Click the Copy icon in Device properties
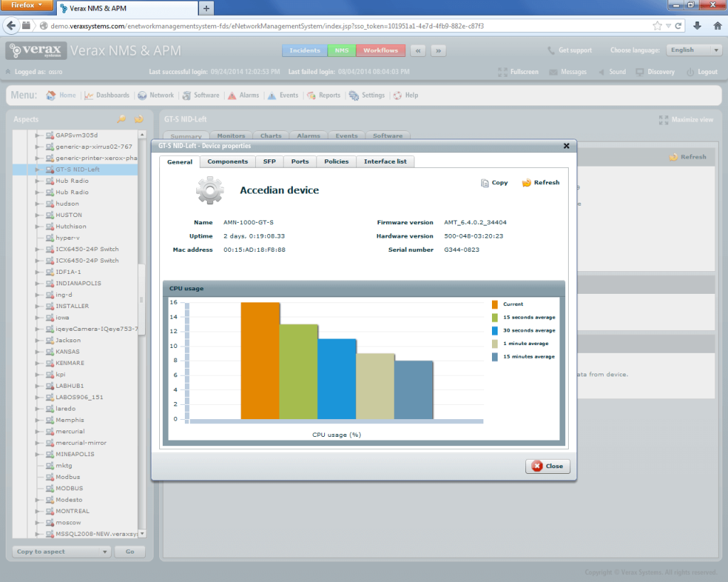 point(485,183)
